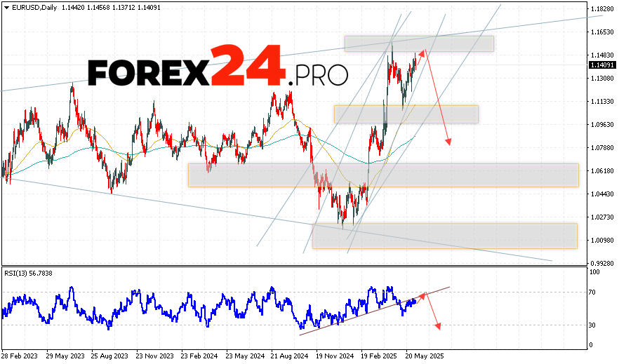Click the red downward arrowhead in RSI panel
The height and width of the screenshot is (364, 619).
click(439, 325)
